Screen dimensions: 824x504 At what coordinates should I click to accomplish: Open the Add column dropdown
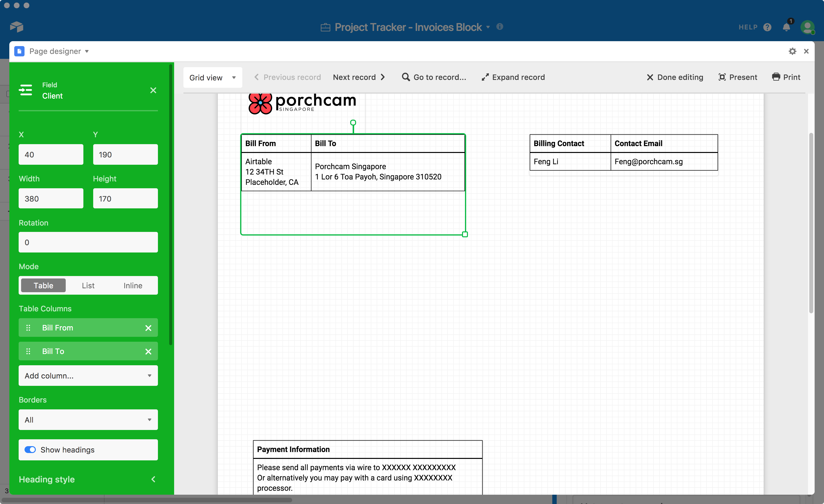point(88,376)
